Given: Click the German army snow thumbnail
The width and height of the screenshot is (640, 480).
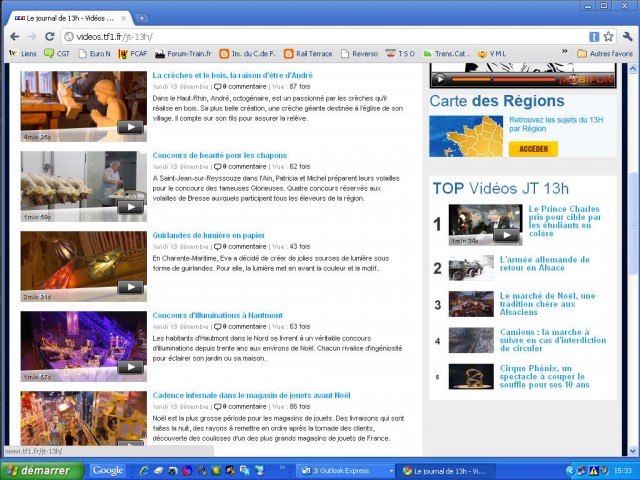Looking at the screenshot, I should 471,268.
